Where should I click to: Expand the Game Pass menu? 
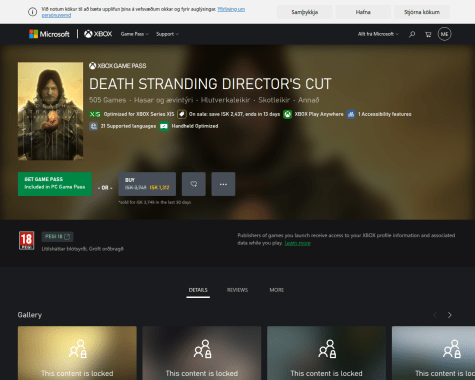click(x=135, y=34)
